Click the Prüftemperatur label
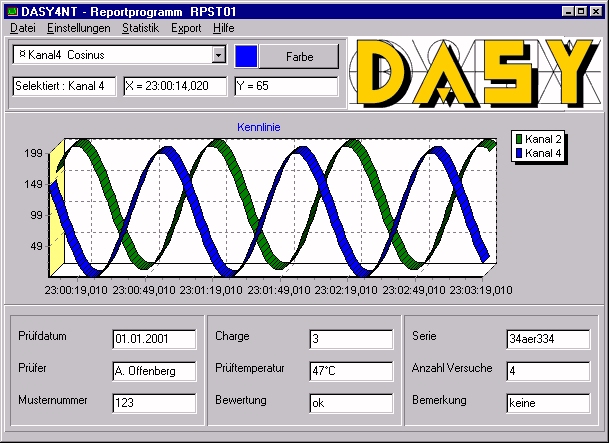609x443 pixels. (250, 368)
